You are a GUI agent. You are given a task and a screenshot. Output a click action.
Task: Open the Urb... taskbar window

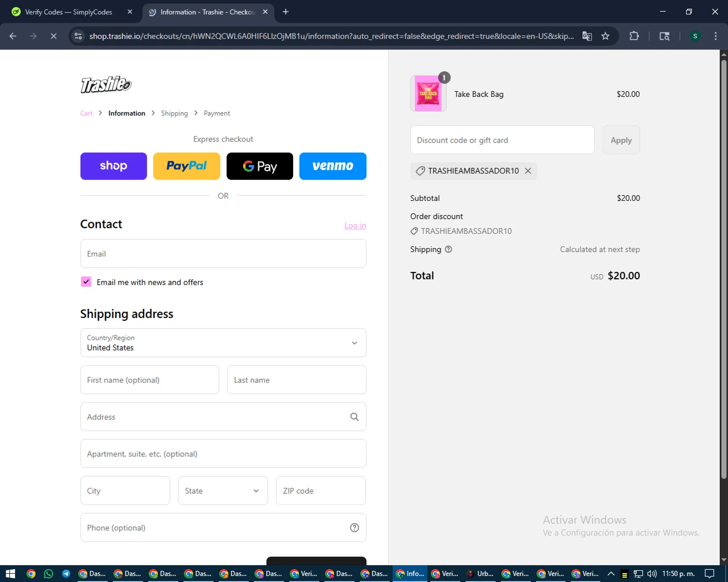point(480,574)
